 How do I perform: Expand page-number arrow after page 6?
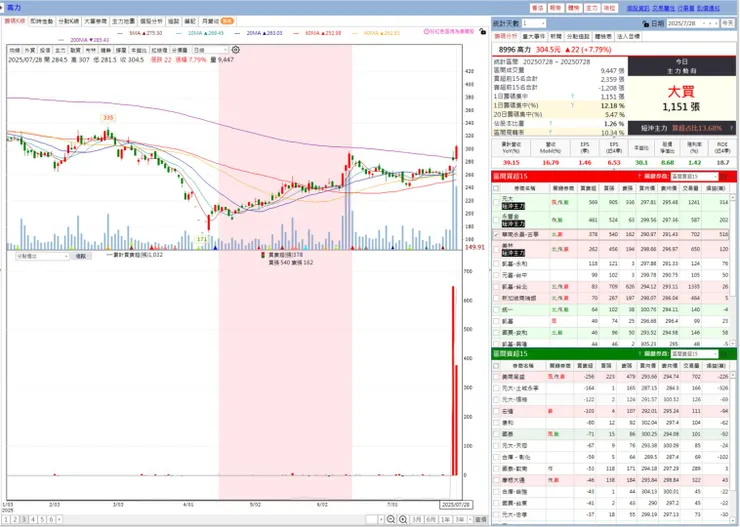59,519
